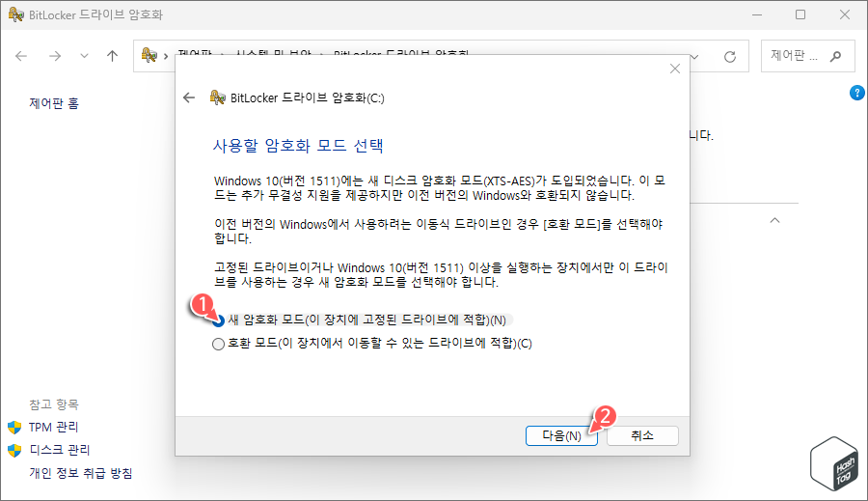
Task: Open TPM 관리 link
Action: tap(53, 428)
